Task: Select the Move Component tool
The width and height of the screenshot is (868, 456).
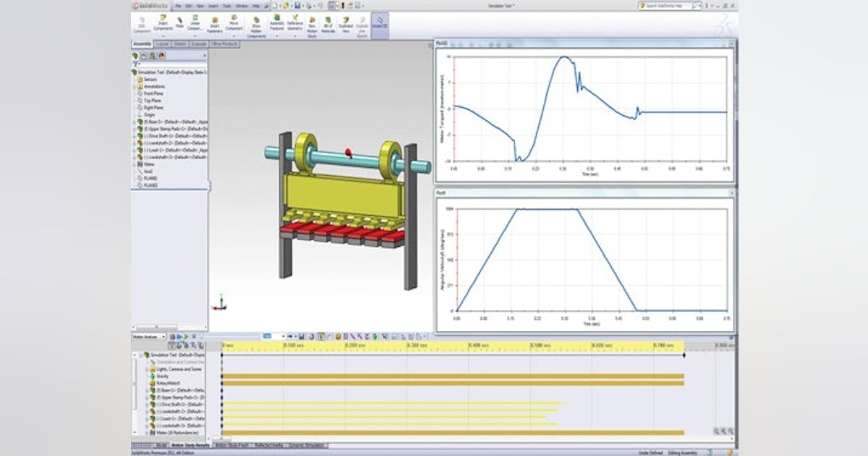Action: coord(232,22)
